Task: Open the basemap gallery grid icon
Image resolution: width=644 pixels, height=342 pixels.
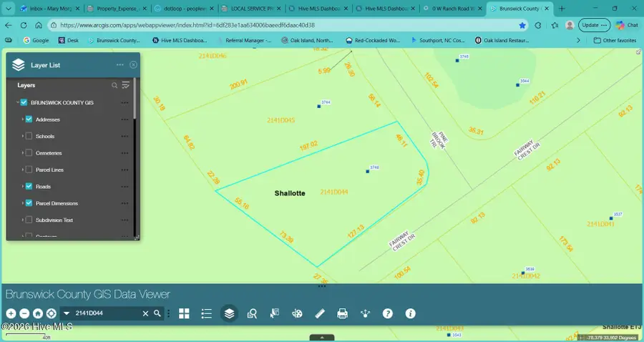Action: point(184,313)
